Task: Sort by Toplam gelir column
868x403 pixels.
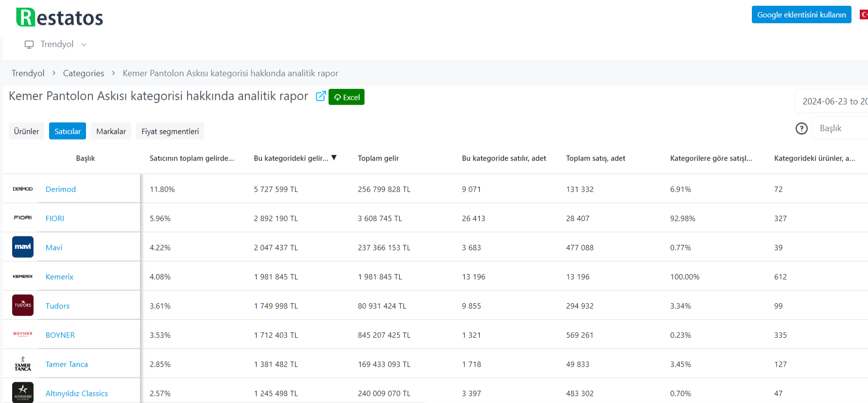Action: [378, 158]
